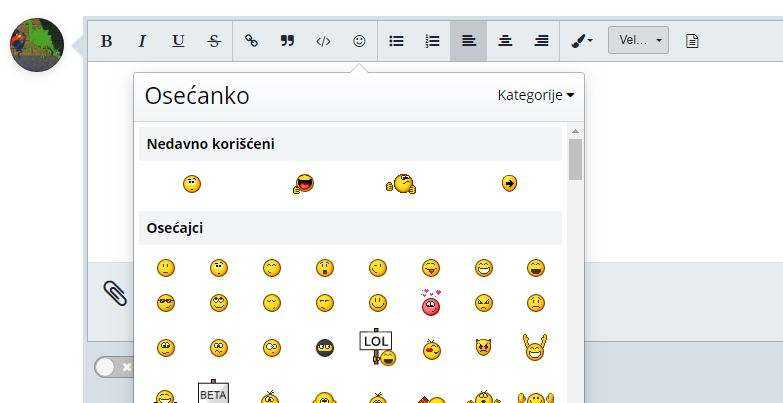Align text to the right

pos(541,41)
